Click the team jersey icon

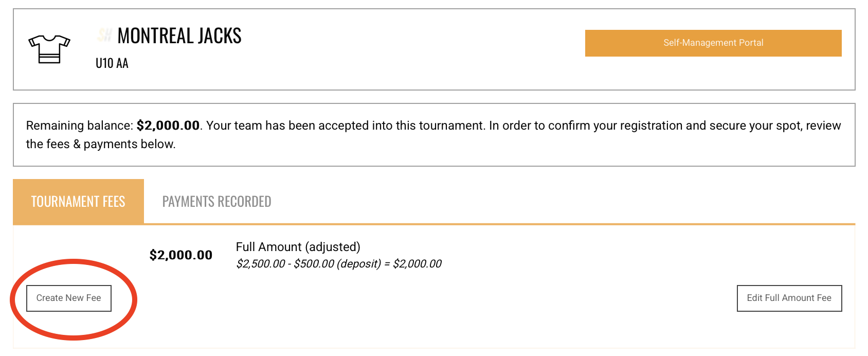49,49
